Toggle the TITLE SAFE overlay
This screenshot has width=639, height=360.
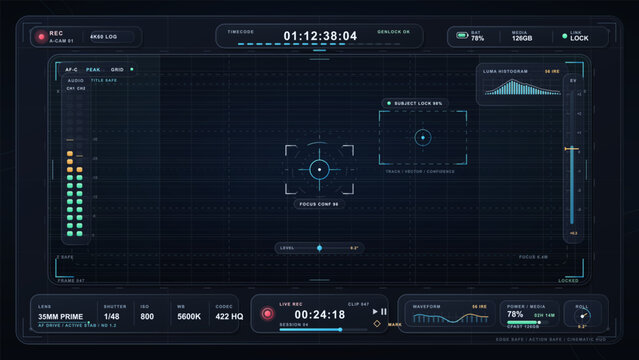click(104, 80)
